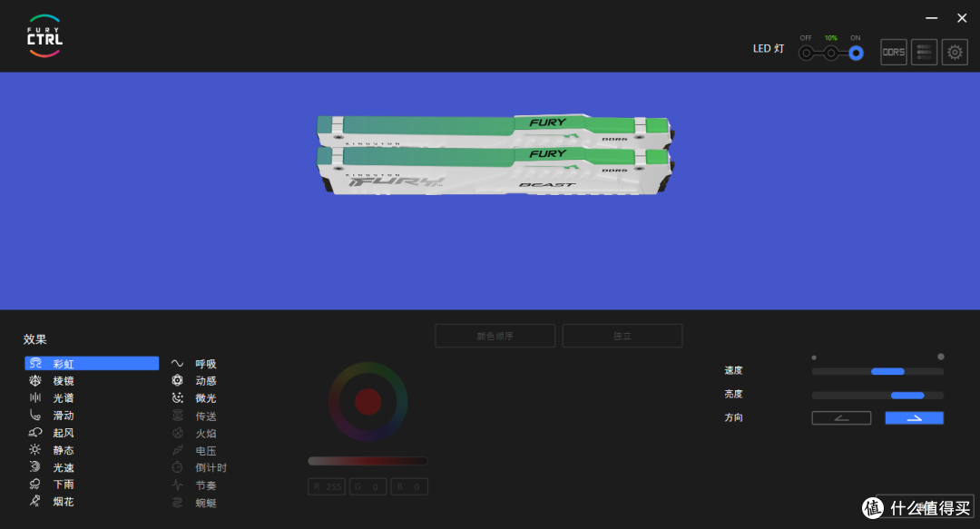Set direction to left arrow
980x529 pixels.
click(841, 417)
